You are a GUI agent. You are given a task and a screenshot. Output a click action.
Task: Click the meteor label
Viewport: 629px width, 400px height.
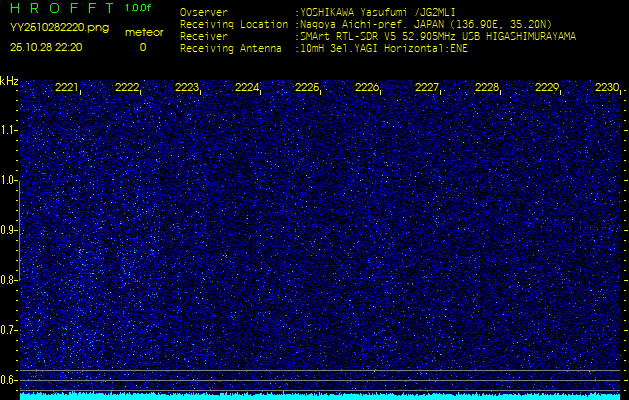point(144,32)
